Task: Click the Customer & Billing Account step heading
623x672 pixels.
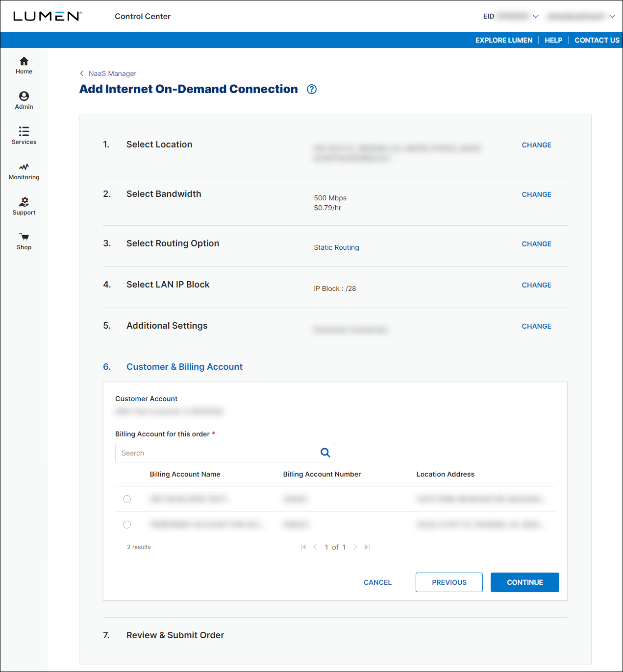Action: pos(184,367)
